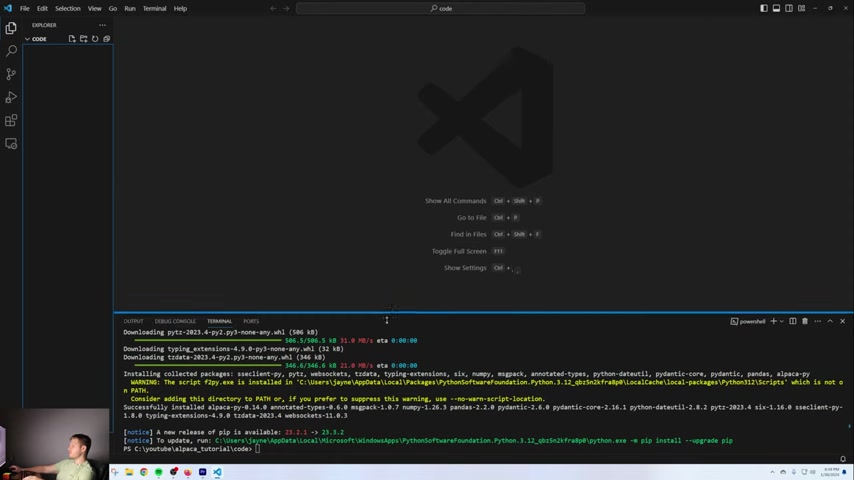This screenshot has height=480, width=854.
Task: Click the VS Code taskbar icon
Action: click(x=217, y=472)
